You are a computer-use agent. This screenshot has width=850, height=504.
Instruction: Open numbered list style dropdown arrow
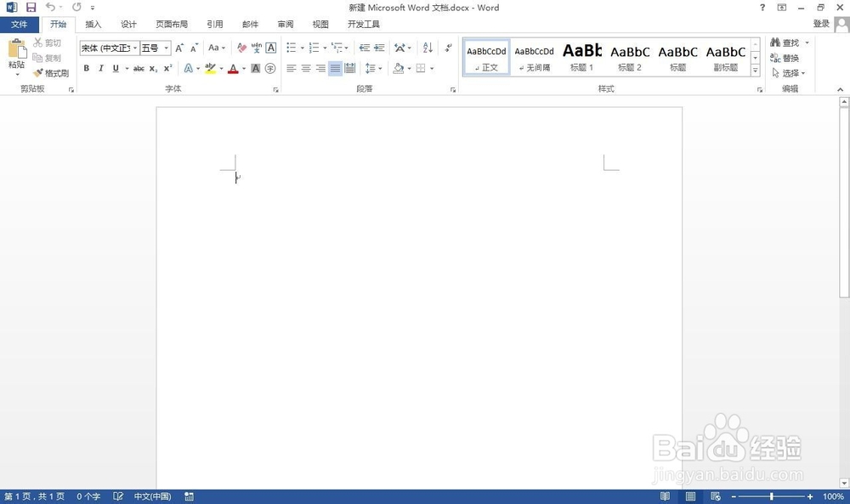pyautogui.click(x=325, y=48)
